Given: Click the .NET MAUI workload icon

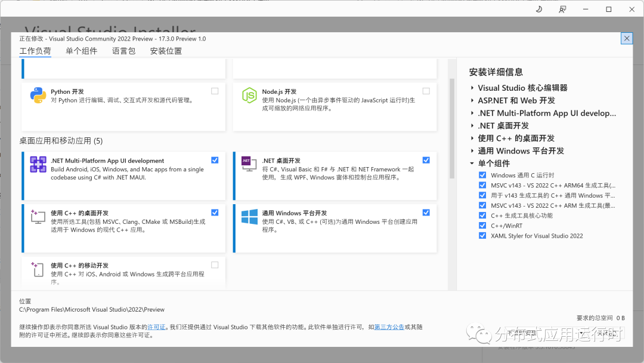Looking at the screenshot, I should [38, 164].
